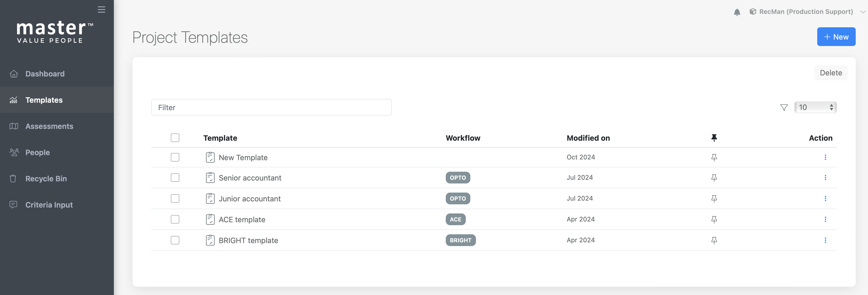Open three-dot menu for Junior accountant
The height and width of the screenshot is (295, 868).
coord(825,198)
